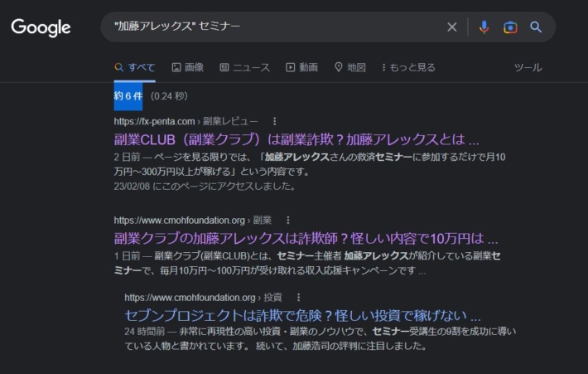Open the 副業CLUB（副業クラブ）は副業詐欺？ result link
588x374 pixels.
(296, 139)
